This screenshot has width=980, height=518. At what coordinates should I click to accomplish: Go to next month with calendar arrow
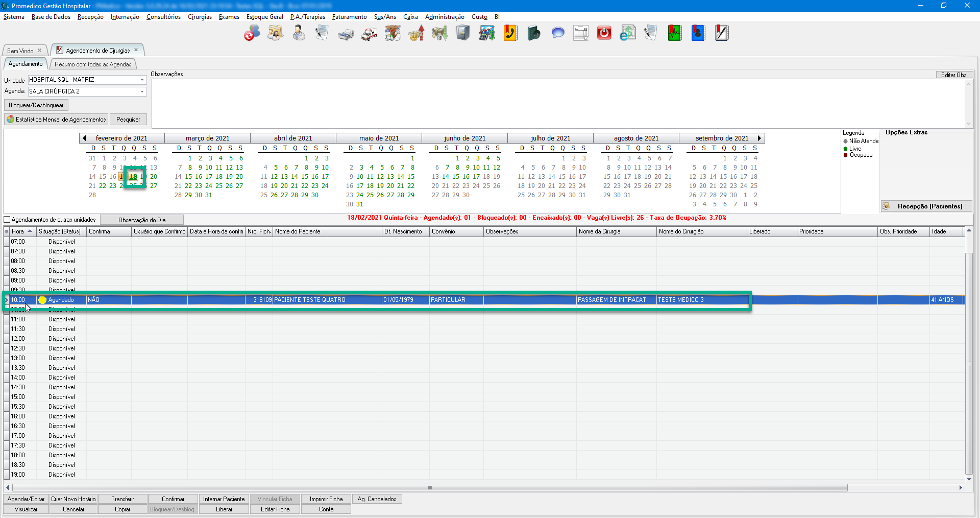coord(759,138)
